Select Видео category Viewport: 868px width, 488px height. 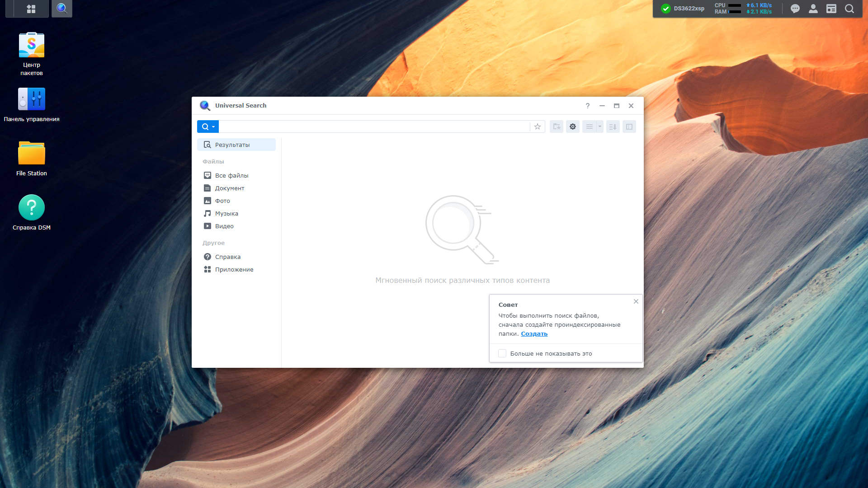click(x=236, y=226)
